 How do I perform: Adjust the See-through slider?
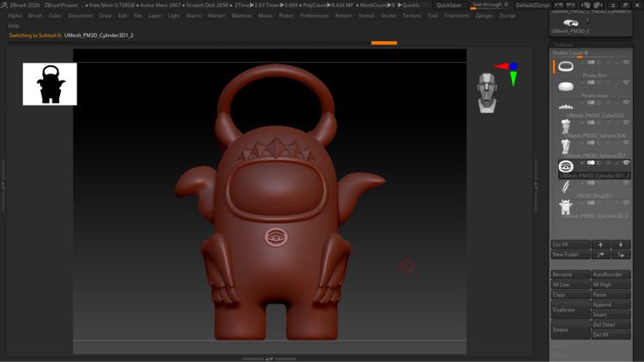(x=490, y=5)
